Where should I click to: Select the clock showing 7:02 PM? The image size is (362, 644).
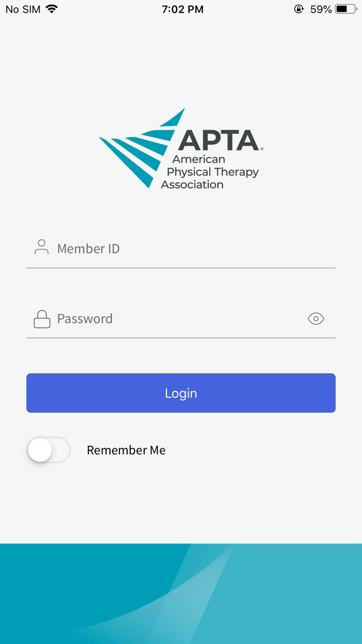(x=183, y=9)
